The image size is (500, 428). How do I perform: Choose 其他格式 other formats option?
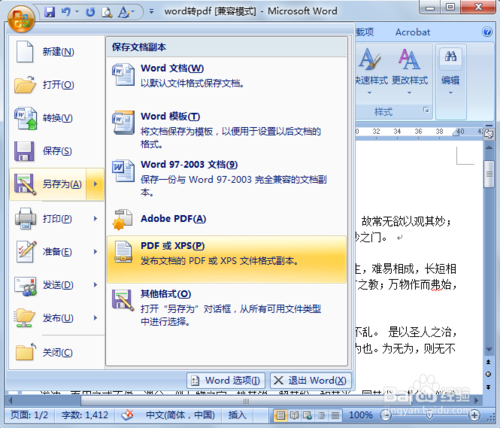click(x=227, y=307)
